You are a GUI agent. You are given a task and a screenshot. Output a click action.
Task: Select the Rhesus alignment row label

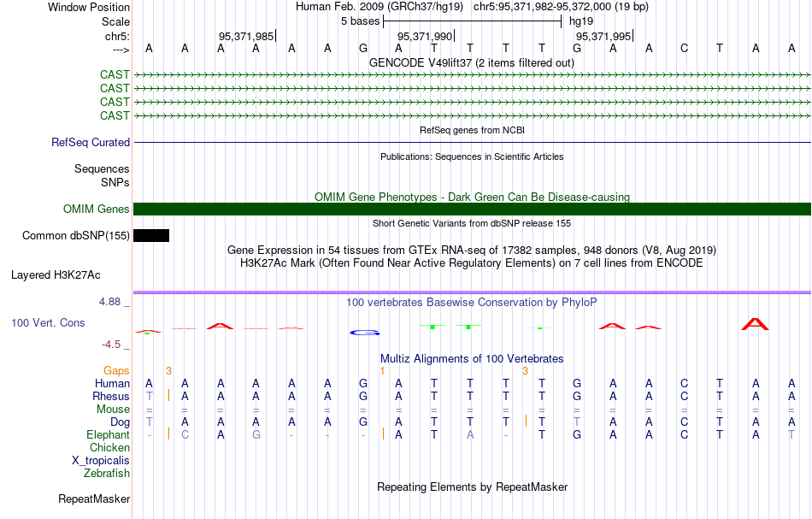pos(111,396)
